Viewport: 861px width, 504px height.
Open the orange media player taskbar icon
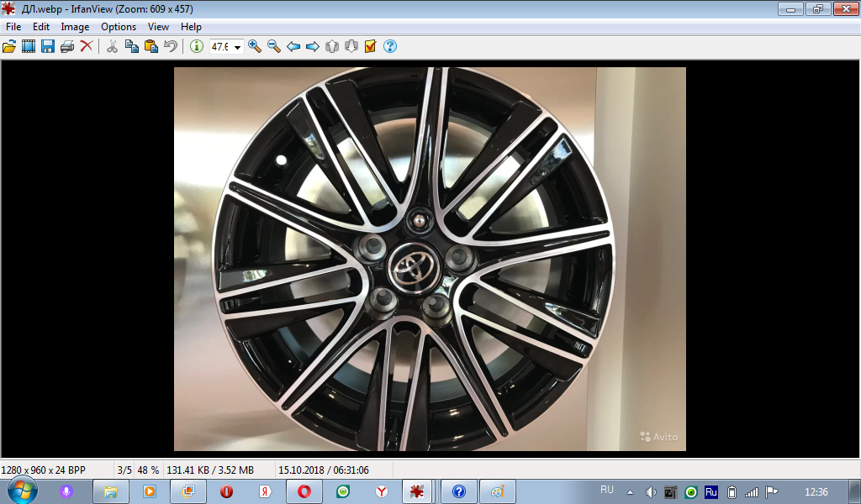tap(150, 491)
